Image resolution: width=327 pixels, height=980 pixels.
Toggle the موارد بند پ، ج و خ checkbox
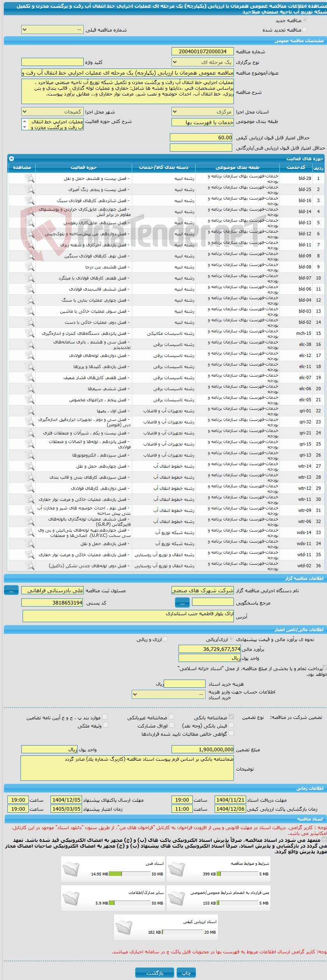tap(105, 717)
